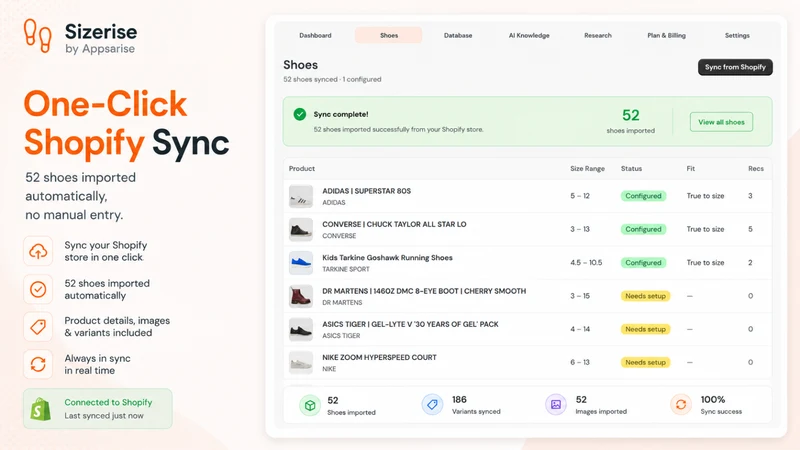This screenshot has height=450, width=800.
Task: Select the Shoes tab
Action: point(389,35)
